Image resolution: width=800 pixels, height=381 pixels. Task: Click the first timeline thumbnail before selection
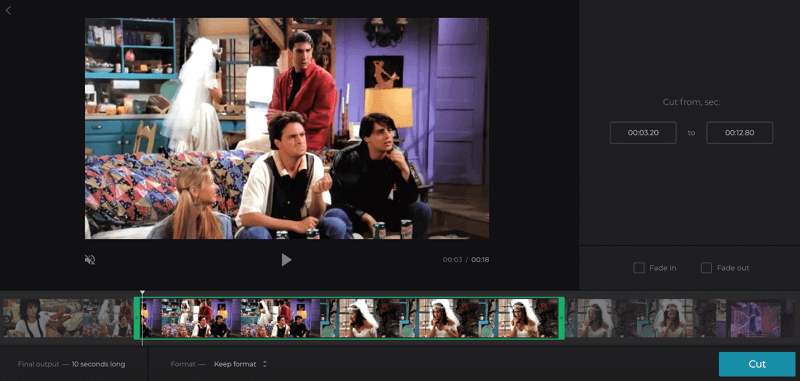pyautogui.click(x=42, y=318)
